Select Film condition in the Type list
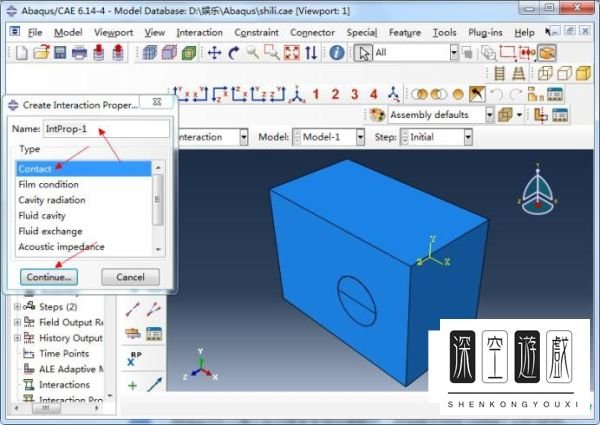This screenshot has height=425, width=600. 50,184
